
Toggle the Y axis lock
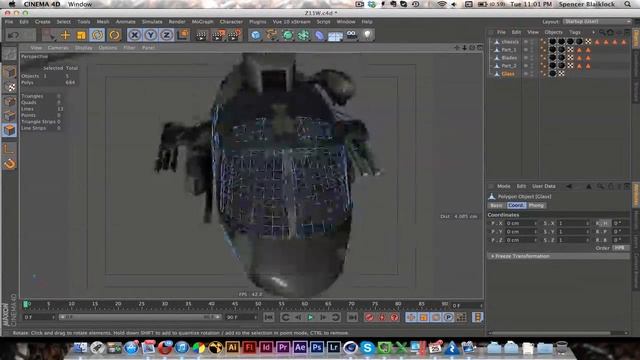coord(150,36)
